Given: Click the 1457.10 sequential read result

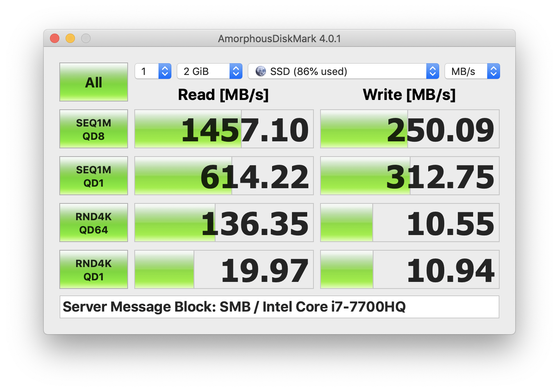Looking at the screenshot, I should pyautogui.click(x=224, y=129).
